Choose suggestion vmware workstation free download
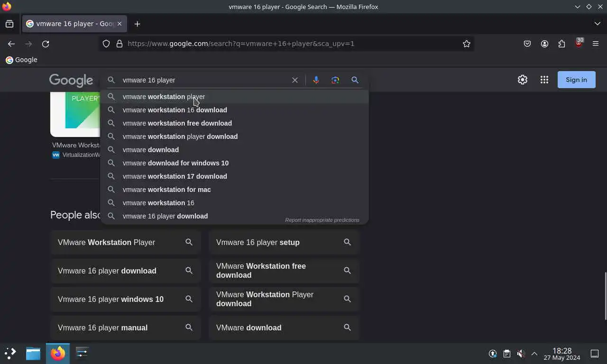This screenshot has width=607, height=364. click(235, 123)
